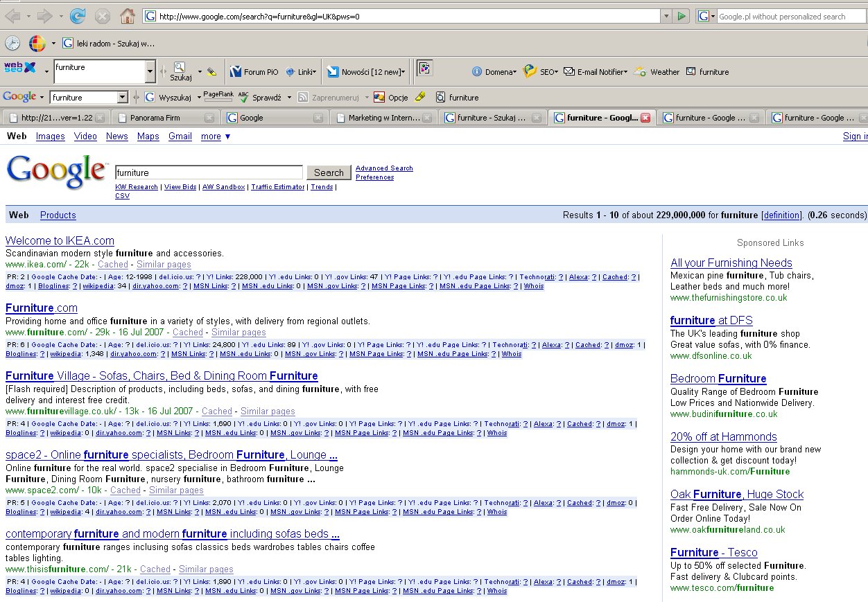Expand the 'more' menu in Google navigation
The height and width of the screenshot is (602, 868).
tap(216, 136)
